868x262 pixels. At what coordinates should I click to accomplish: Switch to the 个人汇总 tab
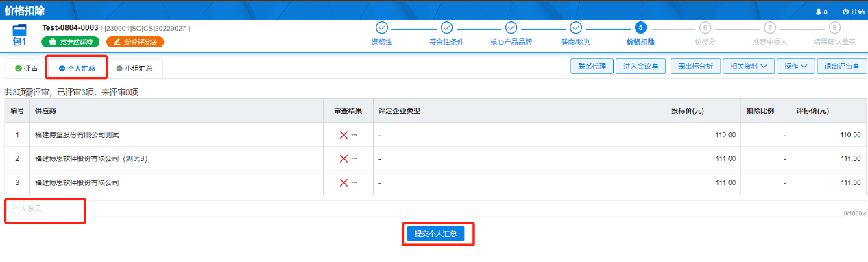pyautogui.click(x=76, y=69)
